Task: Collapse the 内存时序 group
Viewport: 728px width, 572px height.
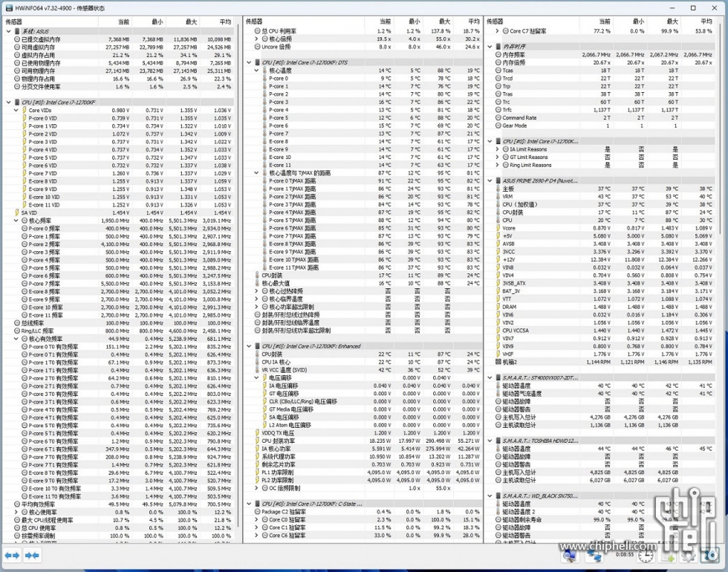Action: pos(490,46)
